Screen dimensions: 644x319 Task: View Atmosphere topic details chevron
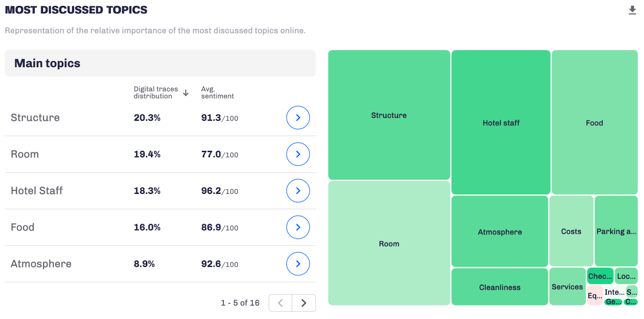298,264
